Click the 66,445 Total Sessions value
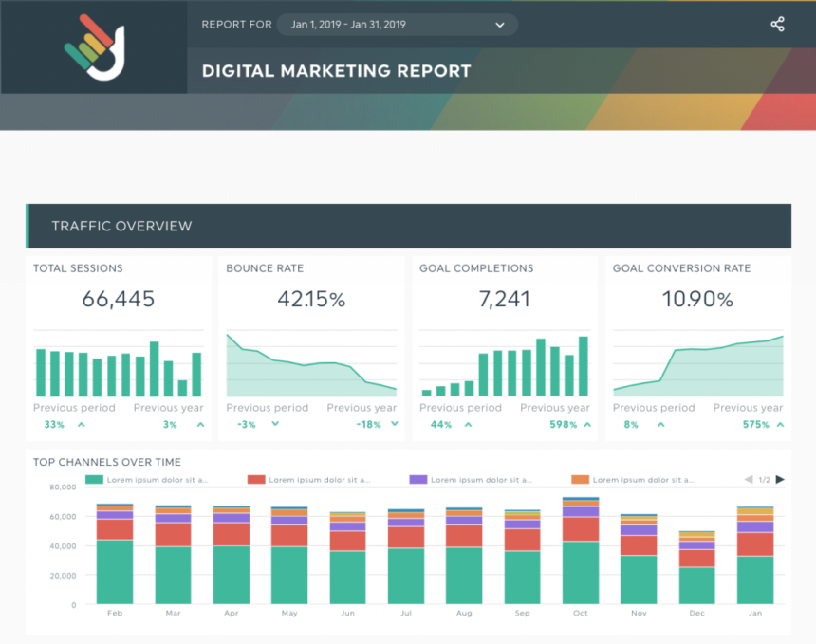Screen dimensions: 816x644 pyautogui.click(x=118, y=300)
